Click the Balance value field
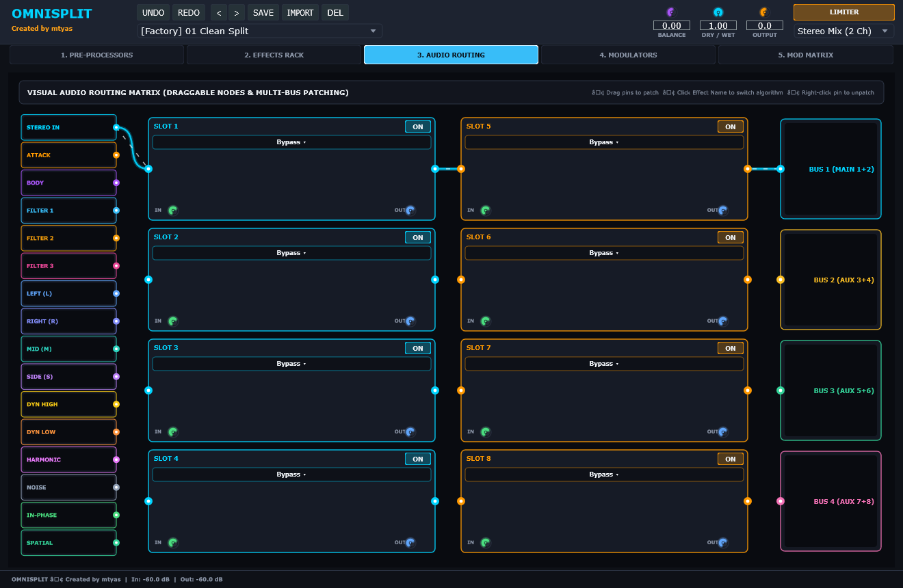This screenshot has width=903, height=588. (671, 26)
